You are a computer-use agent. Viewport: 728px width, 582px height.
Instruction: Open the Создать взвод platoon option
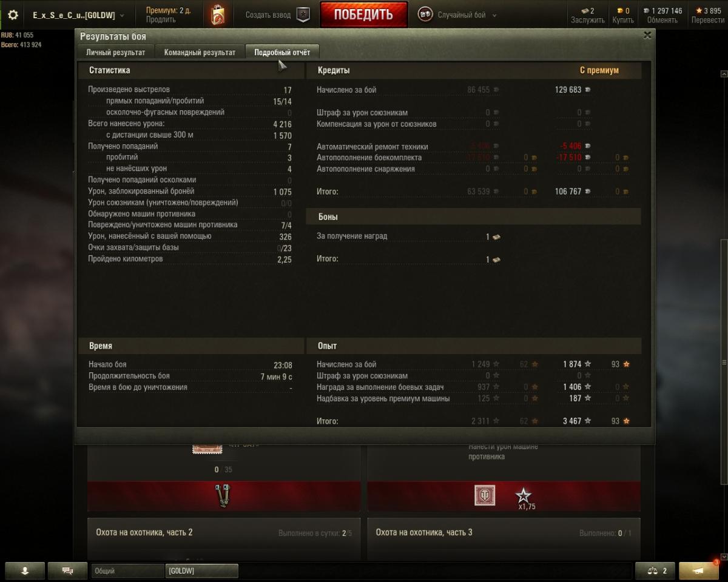point(268,15)
